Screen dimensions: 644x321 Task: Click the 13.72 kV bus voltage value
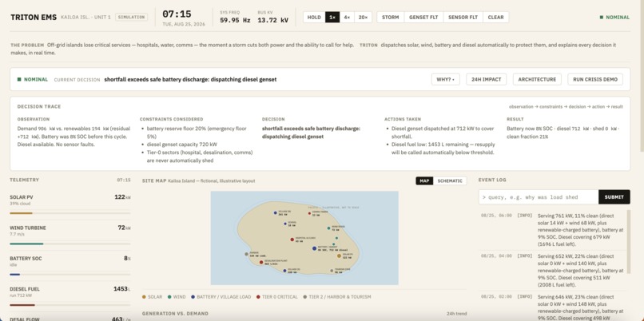pyautogui.click(x=272, y=20)
